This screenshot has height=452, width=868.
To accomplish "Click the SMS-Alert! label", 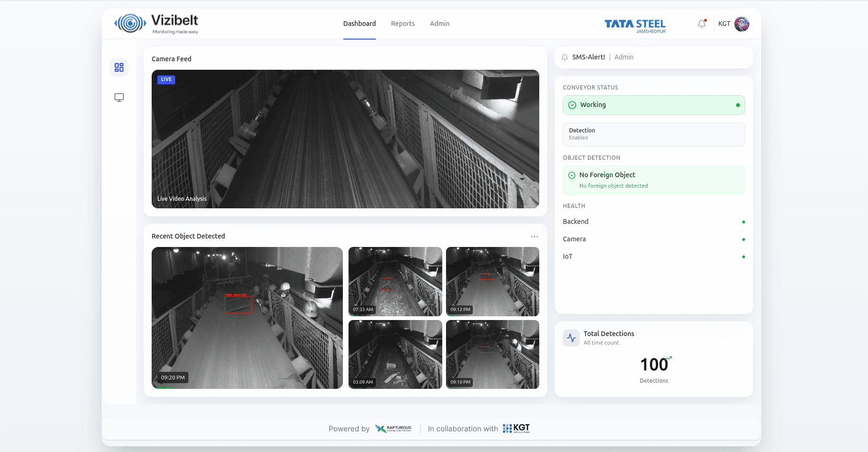I will 589,57.
